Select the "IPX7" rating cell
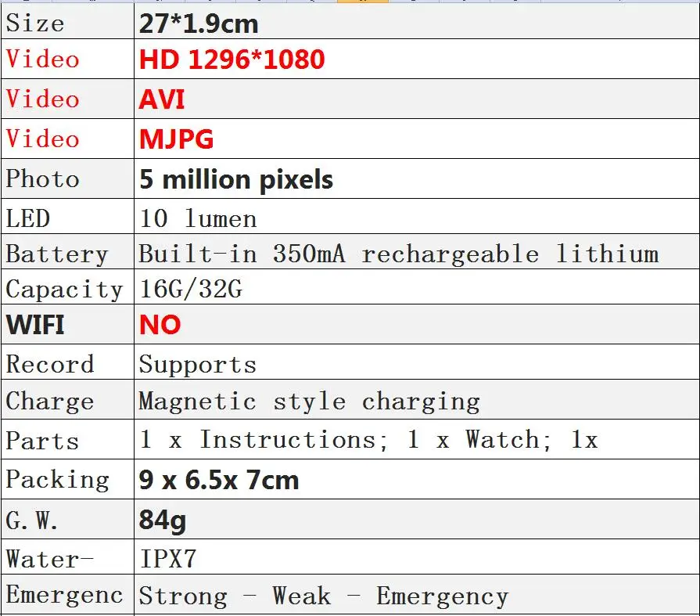The height and width of the screenshot is (616, 700). click(417, 557)
